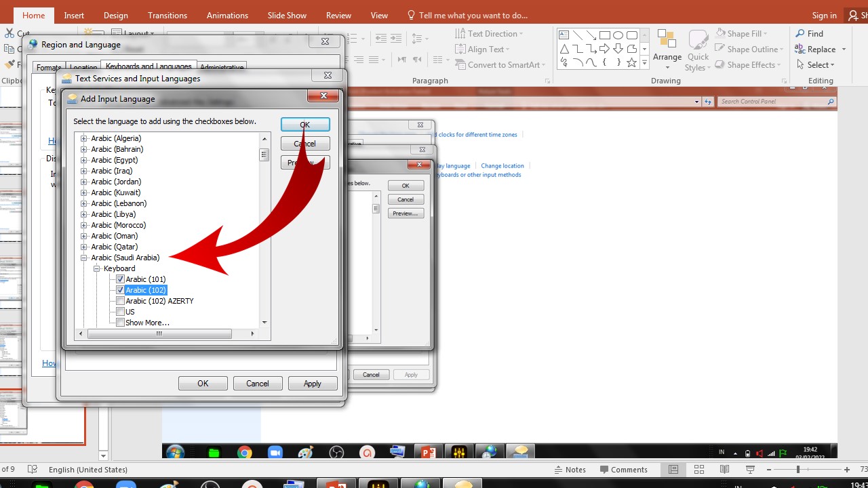Click the Windows Start orb in pictured taskbar
868x488 pixels.
tap(175, 453)
